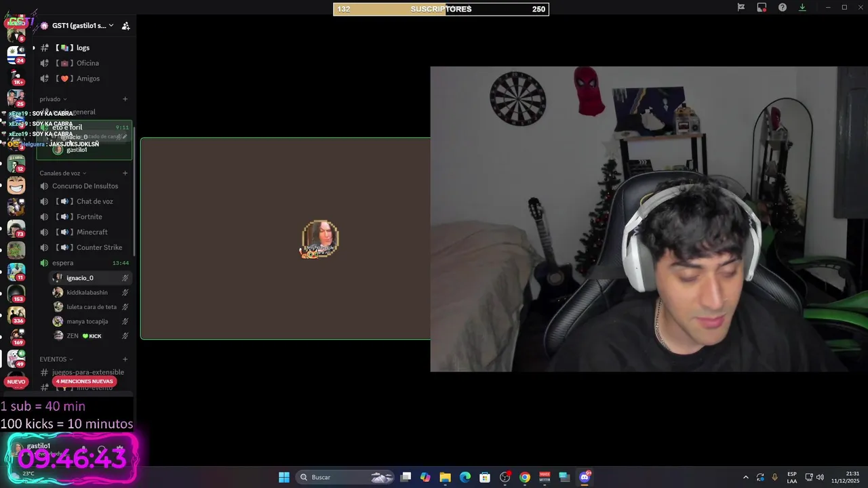The width and height of the screenshot is (868, 488).
Task: Open the server with the 73 badge
Action: pos(16,228)
